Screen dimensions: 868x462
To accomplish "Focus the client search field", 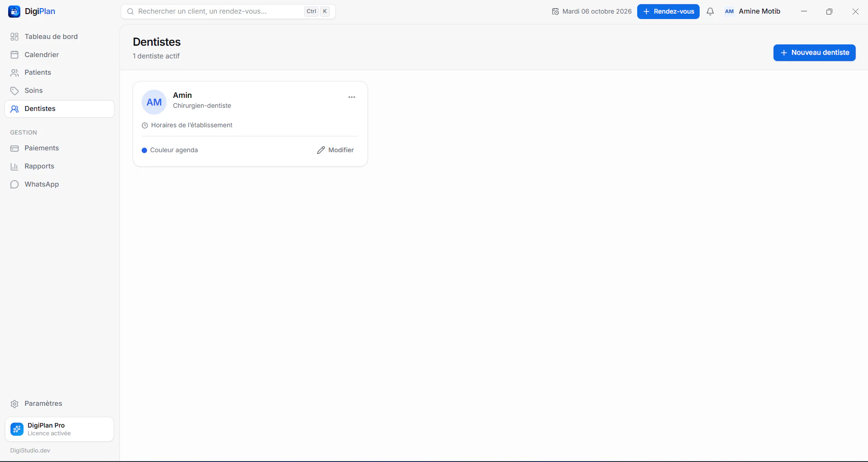I will 228,11.
